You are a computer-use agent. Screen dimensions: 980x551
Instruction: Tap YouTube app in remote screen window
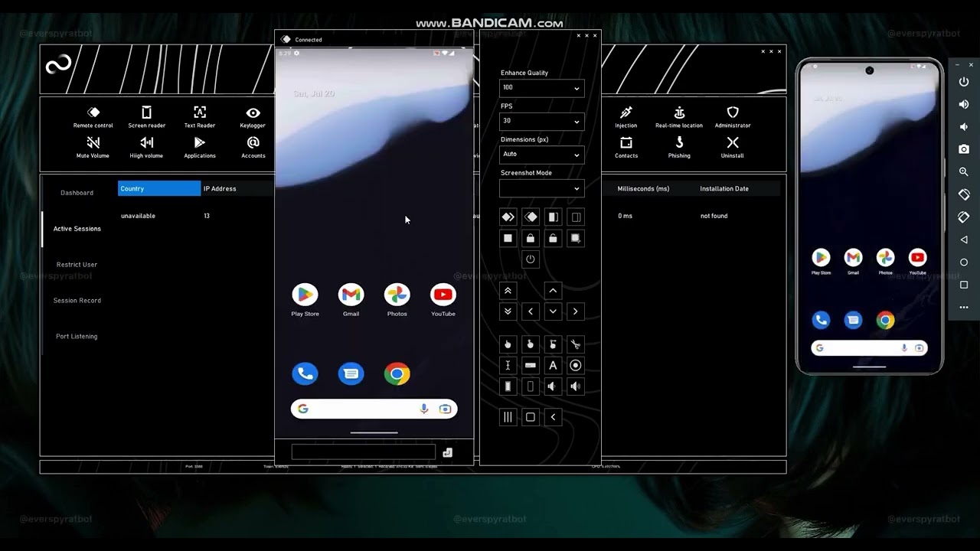point(443,299)
